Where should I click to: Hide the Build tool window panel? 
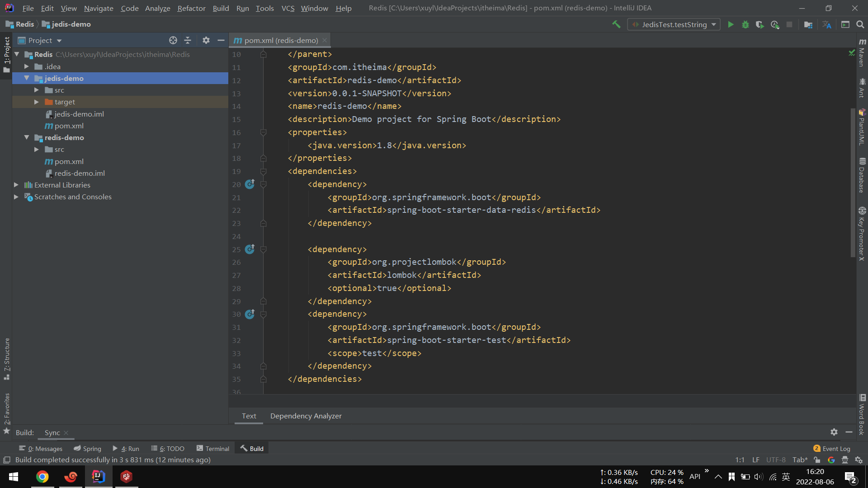tap(849, 432)
